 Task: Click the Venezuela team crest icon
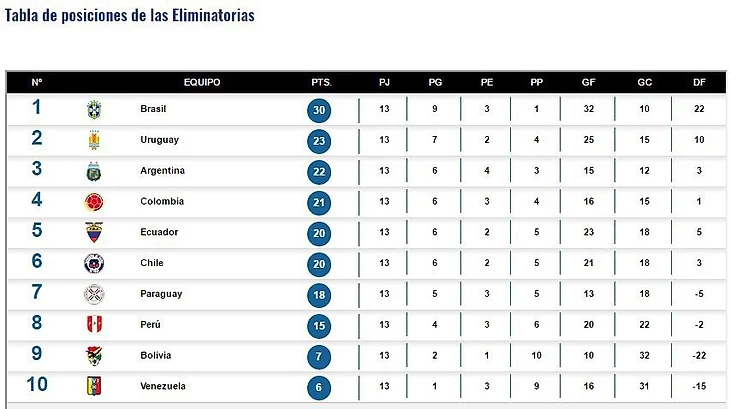coord(94,386)
